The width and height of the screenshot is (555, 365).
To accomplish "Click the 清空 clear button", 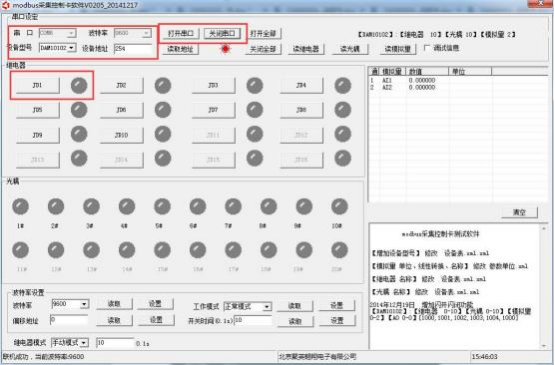I will pyautogui.click(x=519, y=212).
